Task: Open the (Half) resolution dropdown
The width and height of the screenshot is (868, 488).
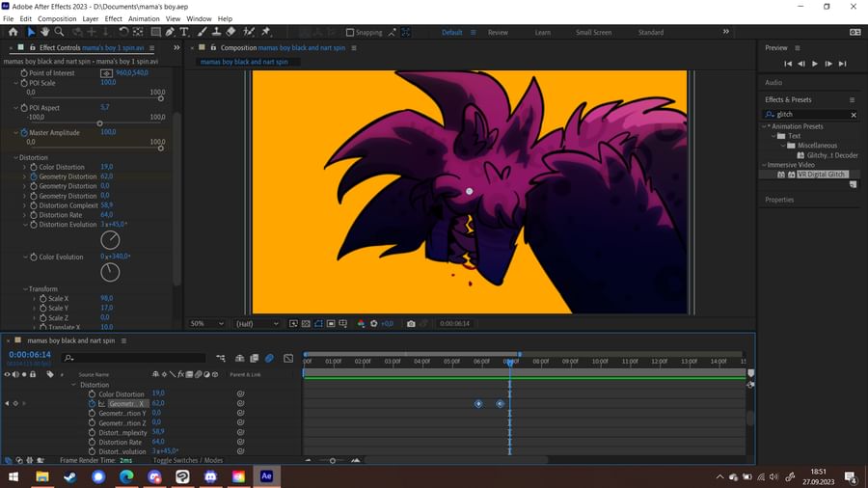Action: tap(257, 324)
